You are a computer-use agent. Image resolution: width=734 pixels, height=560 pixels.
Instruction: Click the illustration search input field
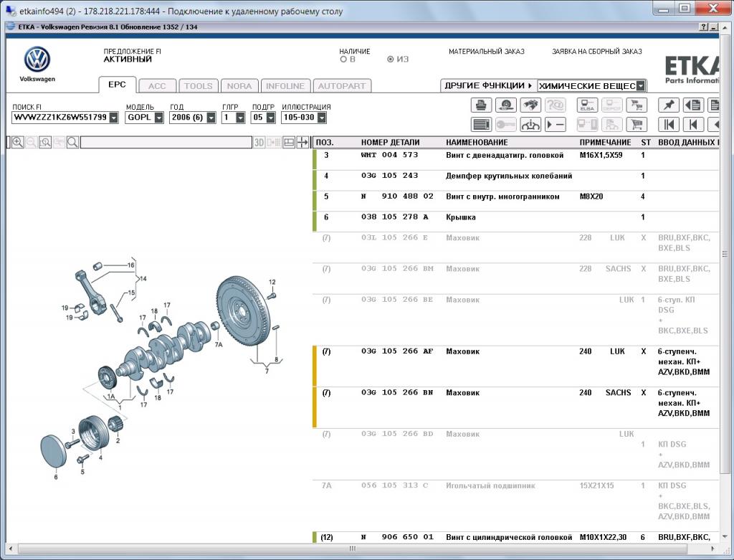[x=166, y=143]
